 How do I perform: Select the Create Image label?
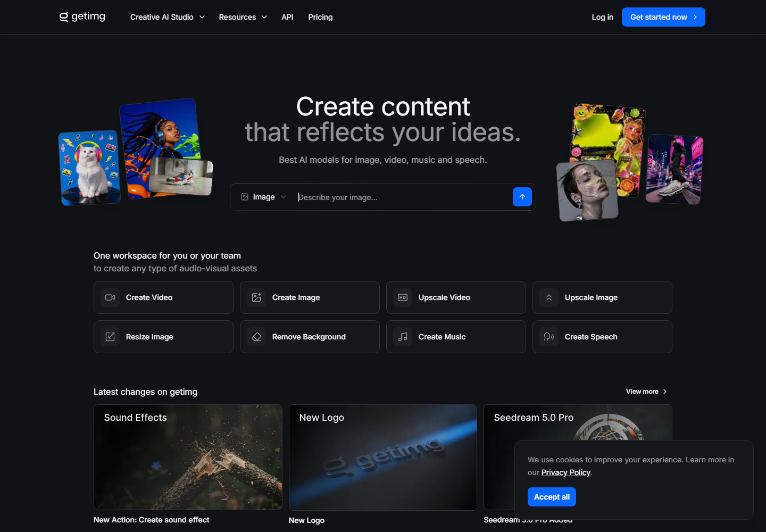coord(296,297)
